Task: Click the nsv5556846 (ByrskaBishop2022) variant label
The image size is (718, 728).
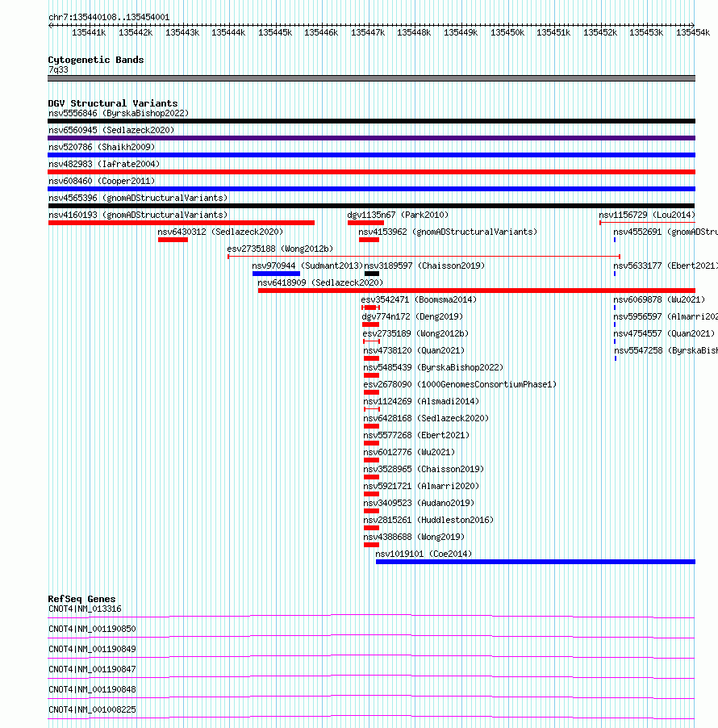Action: coord(119,113)
